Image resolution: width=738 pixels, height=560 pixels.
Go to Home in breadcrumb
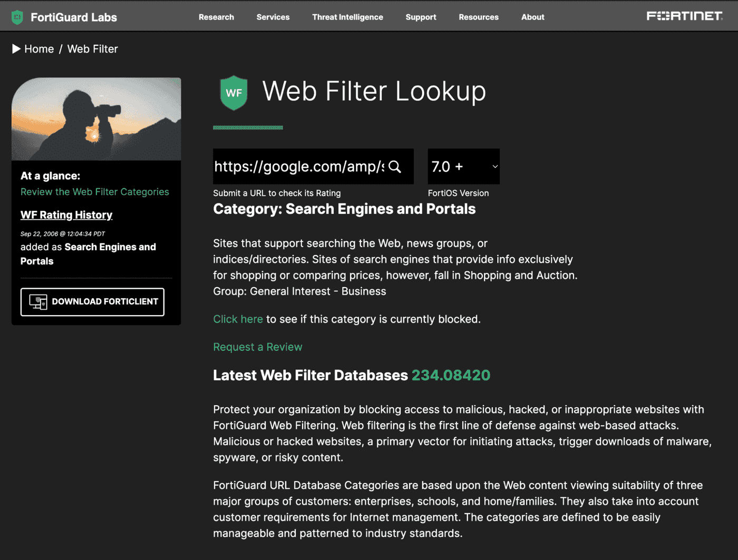(x=39, y=49)
